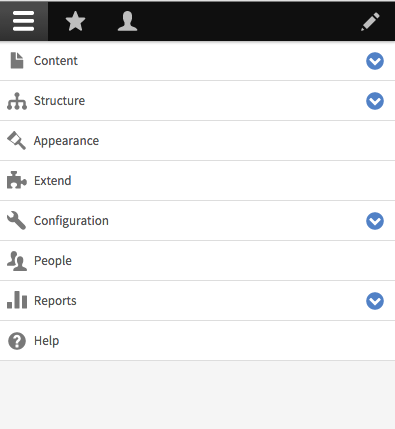Click the Content page icon
The width and height of the screenshot is (395, 429).
[17, 61]
